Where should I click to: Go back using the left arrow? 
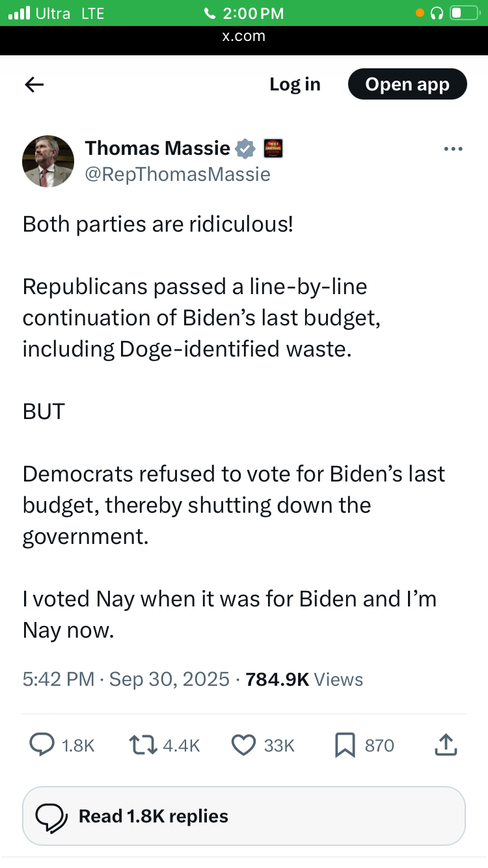34,85
